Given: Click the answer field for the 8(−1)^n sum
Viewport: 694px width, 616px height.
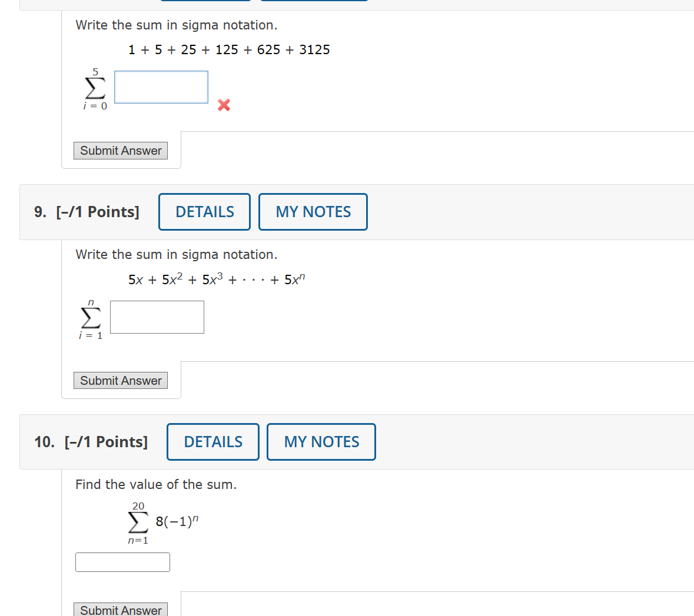Looking at the screenshot, I should (x=122, y=562).
